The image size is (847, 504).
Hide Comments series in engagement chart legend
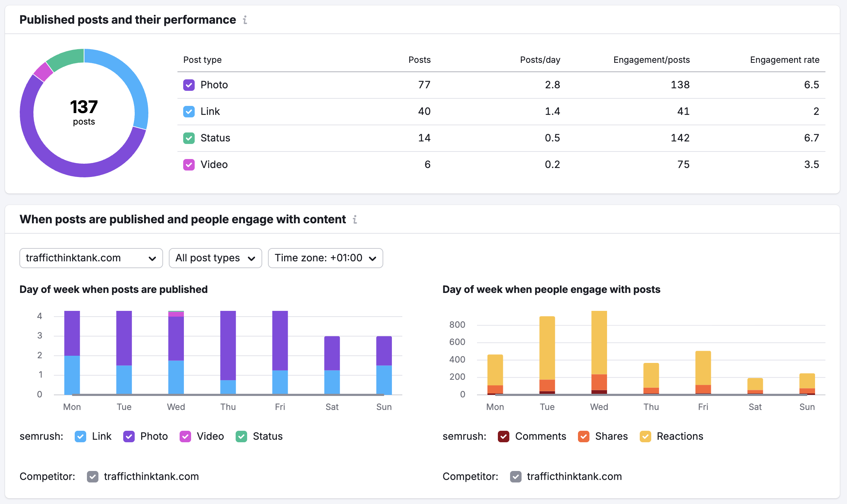tap(504, 437)
